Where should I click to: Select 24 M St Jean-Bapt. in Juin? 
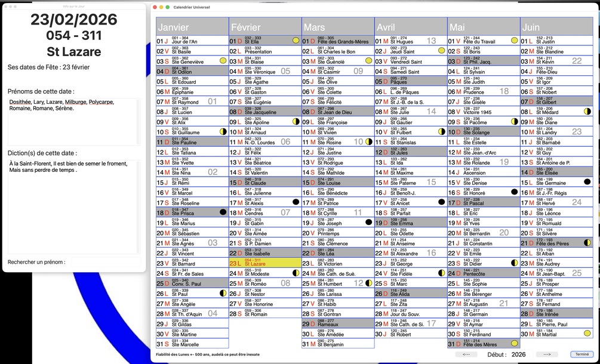point(557,273)
